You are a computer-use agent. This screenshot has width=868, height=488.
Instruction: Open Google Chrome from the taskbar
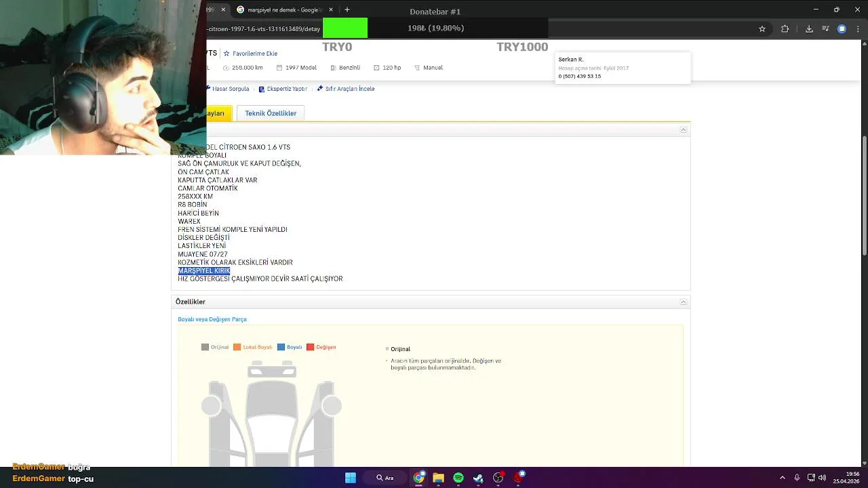[418, 478]
